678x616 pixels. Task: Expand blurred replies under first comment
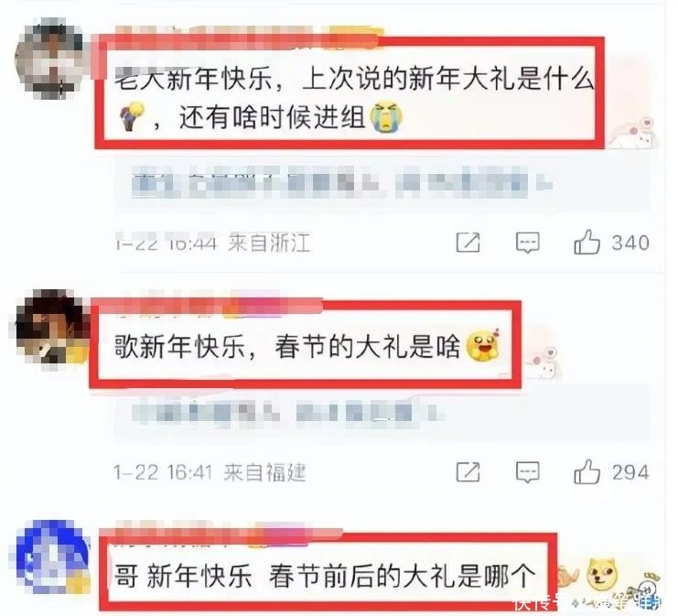point(341,182)
